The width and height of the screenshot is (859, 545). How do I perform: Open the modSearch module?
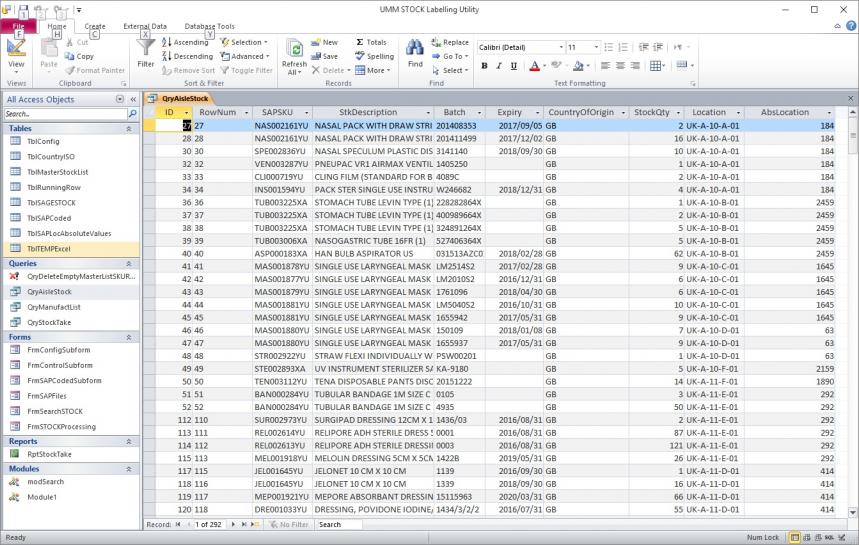(45, 481)
